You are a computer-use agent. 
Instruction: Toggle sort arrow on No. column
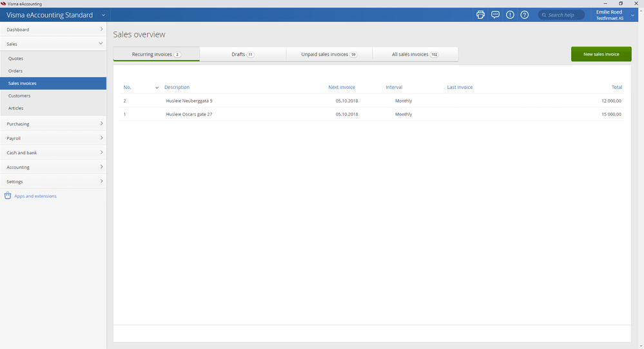point(157,88)
